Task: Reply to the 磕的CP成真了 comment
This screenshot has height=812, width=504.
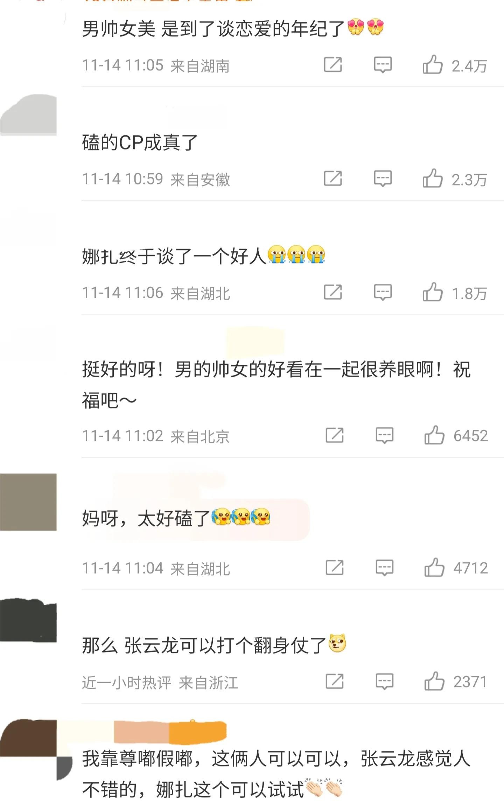Action: [383, 178]
